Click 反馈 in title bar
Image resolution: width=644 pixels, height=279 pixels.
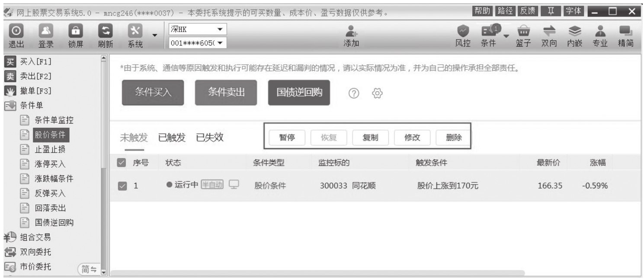pyautogui.click(x=529, y=10)
